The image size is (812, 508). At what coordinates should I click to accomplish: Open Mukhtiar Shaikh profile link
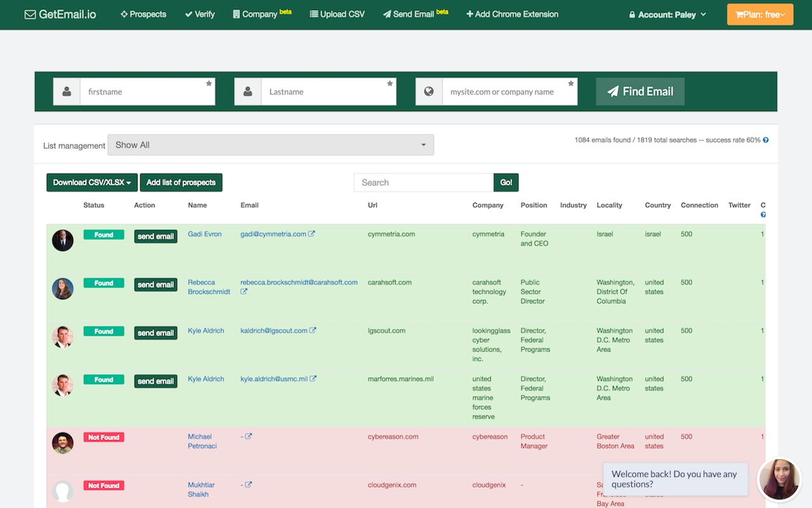pyautogui.click(x=200, y=490)
